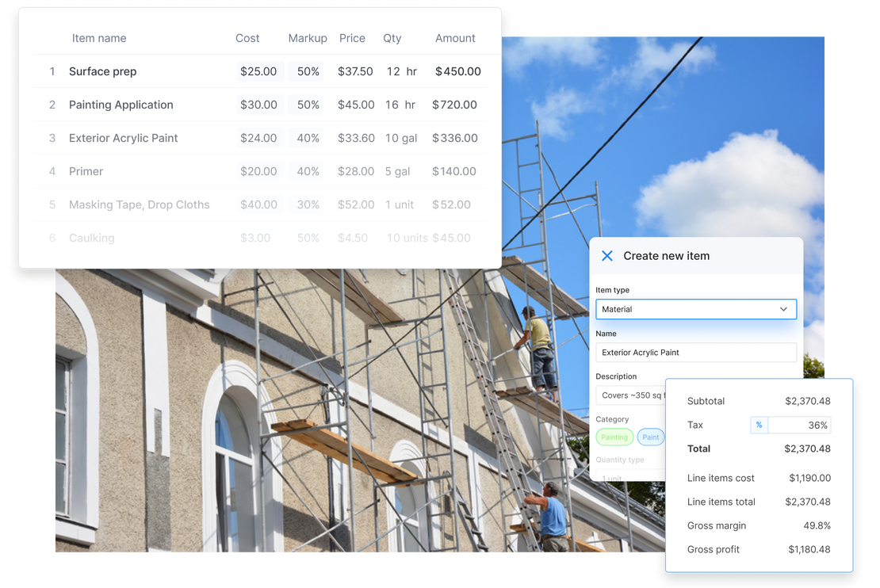Edit the $40.00 cost for Masking Tape
Image resolution: width=880 pixels, height=588 pixels.
258,204
